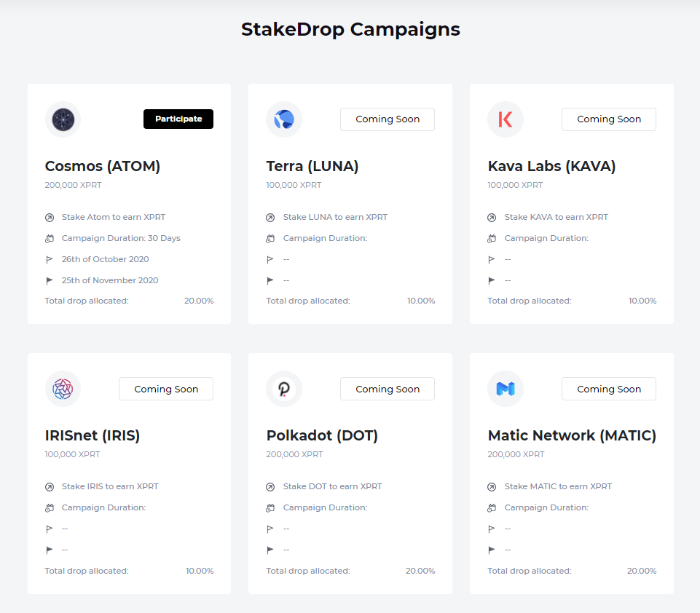Click the Polkadot logo icon
Screen dimensions: 700x613
(x=284, y=389)
